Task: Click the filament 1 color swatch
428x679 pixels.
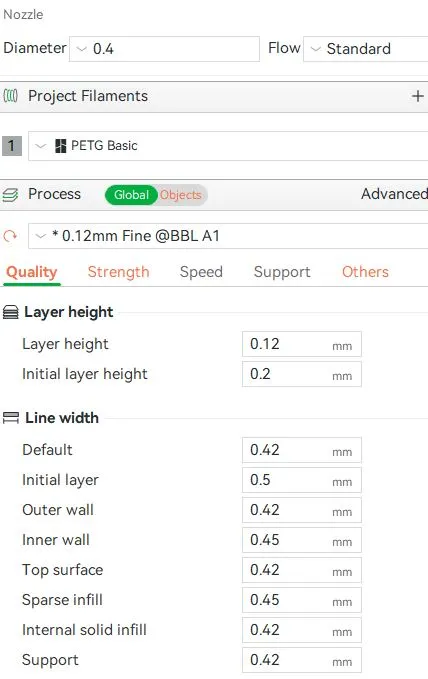Action: [x=12, y=146]
